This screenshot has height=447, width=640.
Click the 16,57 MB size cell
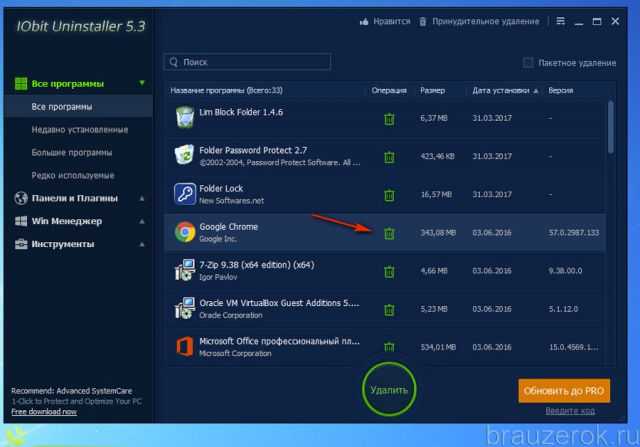pos(436,195)
